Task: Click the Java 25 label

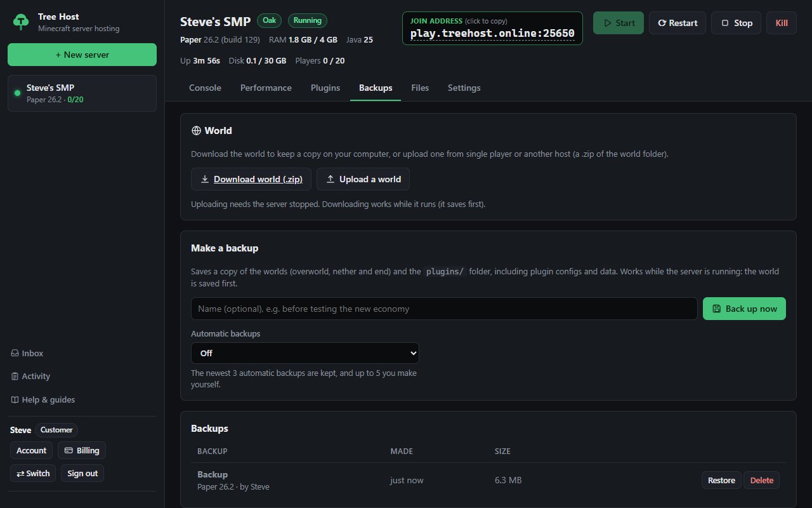Action: [x=360, y=39]
